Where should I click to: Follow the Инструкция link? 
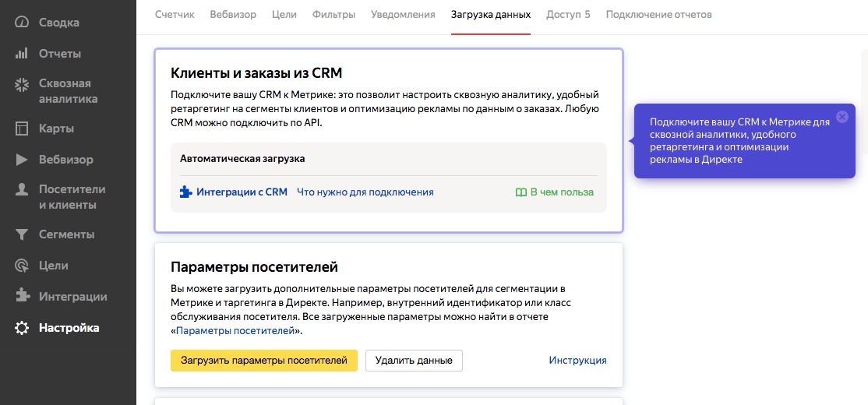pyautogui.click(x=578, y=360)
